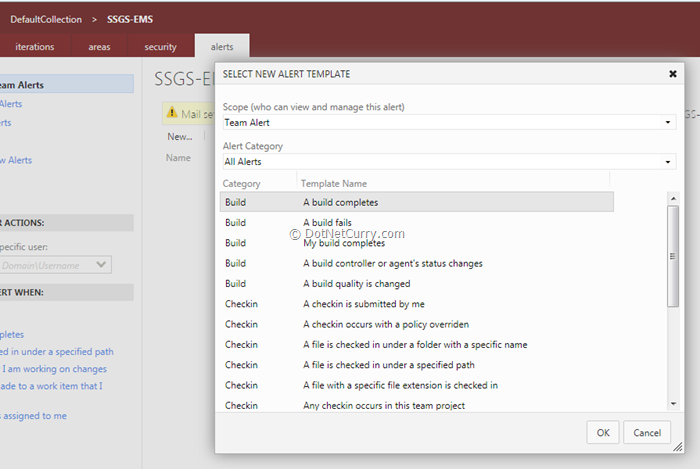Open the Scope Team Alert dropdown
Viewport: 700px width, 469px height.
667,122
